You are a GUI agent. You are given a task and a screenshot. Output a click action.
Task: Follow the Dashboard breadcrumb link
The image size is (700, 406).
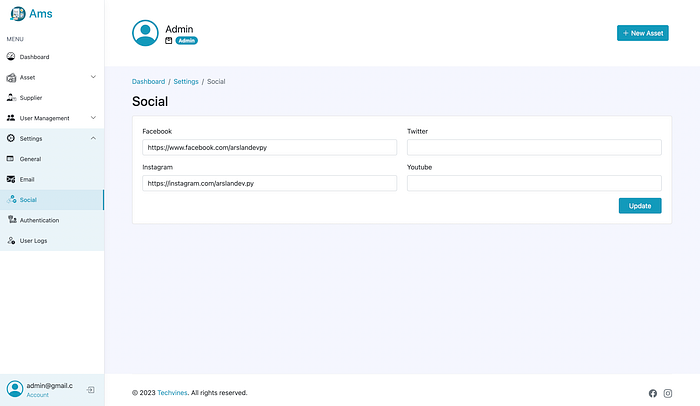pos(148,82)
